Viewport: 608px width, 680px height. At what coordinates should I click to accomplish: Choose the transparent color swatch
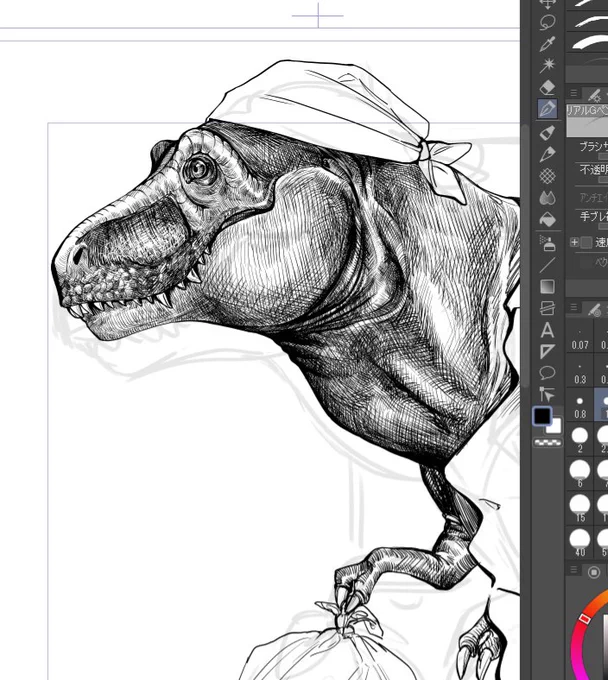[548, 443]
